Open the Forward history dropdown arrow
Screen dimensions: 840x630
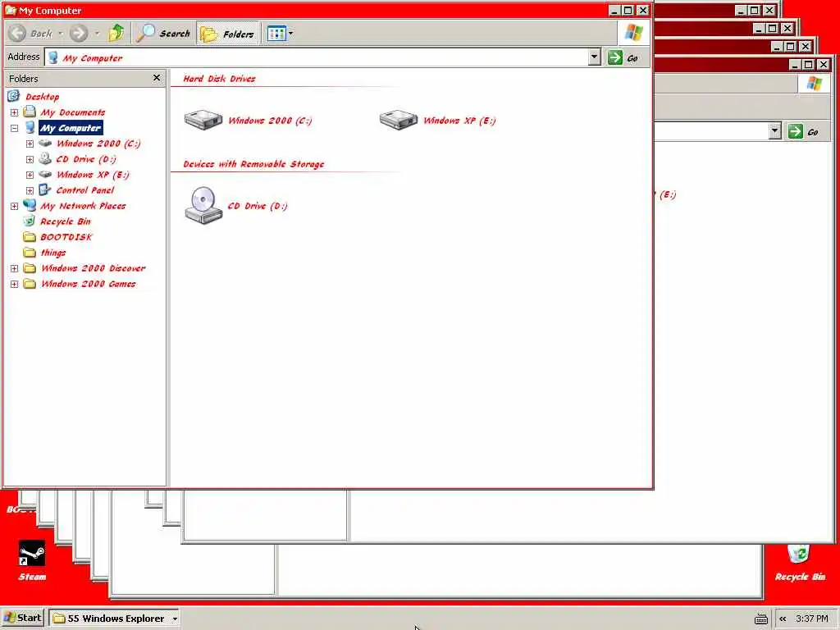[97, 33]
